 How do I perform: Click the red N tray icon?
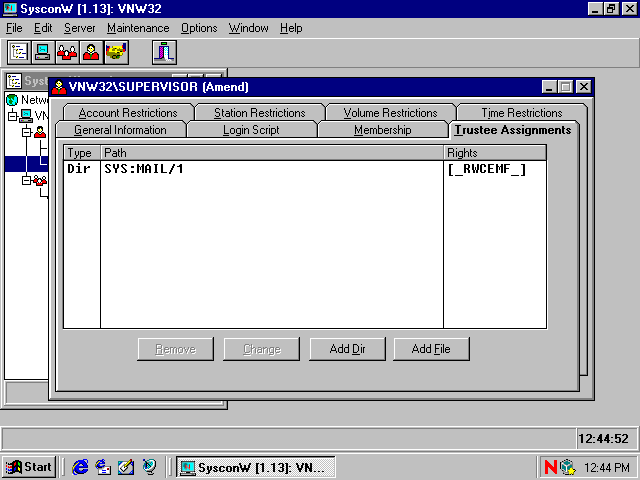click(551, 467)
